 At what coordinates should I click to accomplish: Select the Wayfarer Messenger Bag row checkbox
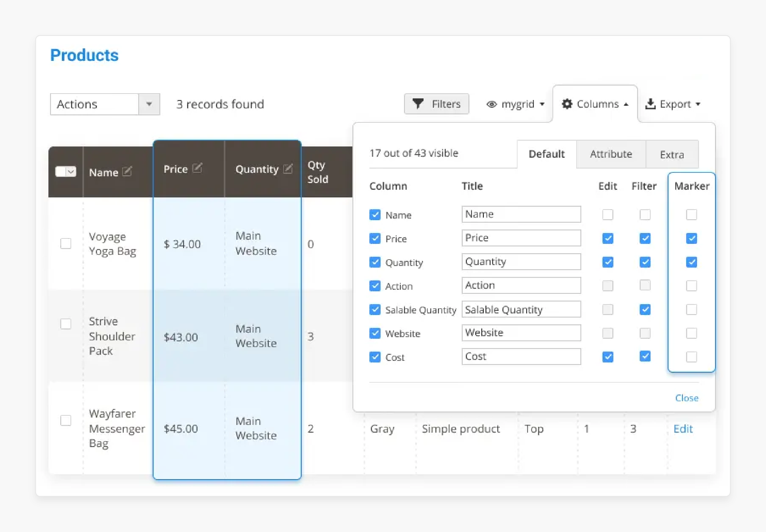66,420
